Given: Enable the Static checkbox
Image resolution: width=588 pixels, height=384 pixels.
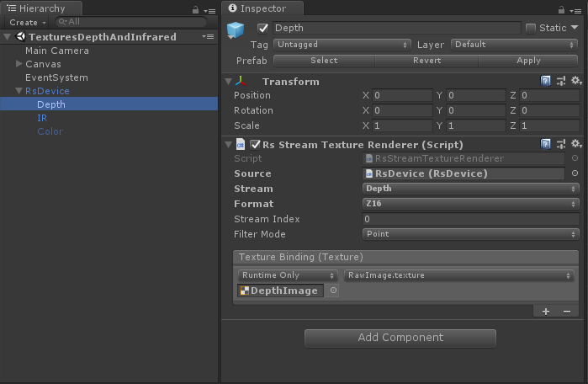Looking at the screenshot, I should (531, 28).
